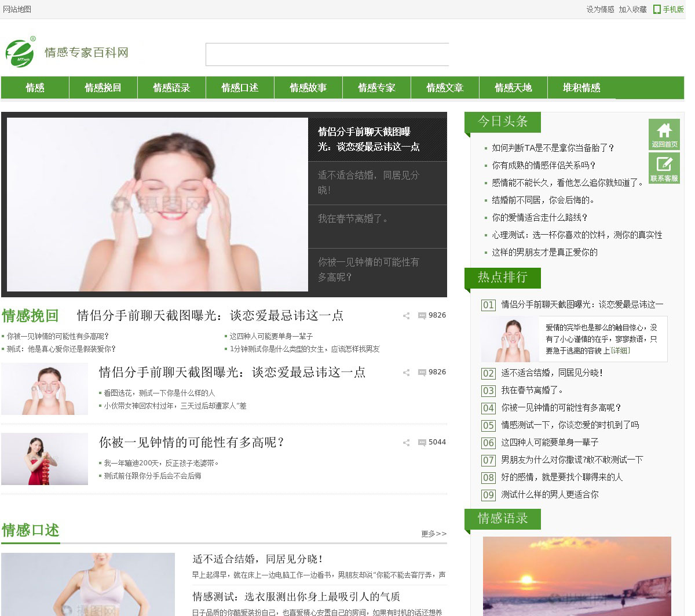Open 情感语录 navigation menu item
695x616 pixels.
pyautogui.click(x=171, y=88)
